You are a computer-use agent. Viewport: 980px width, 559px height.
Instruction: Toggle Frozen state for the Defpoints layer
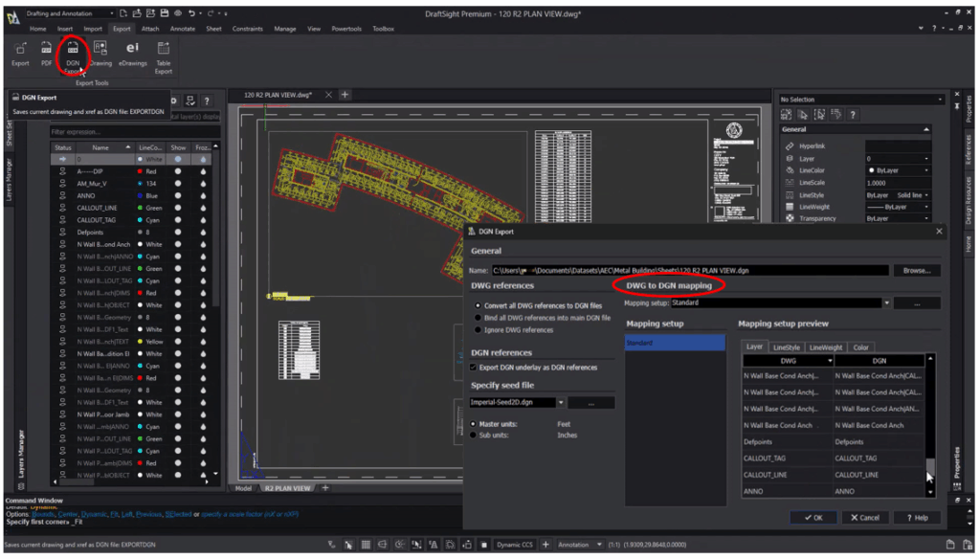click(203, 232)
